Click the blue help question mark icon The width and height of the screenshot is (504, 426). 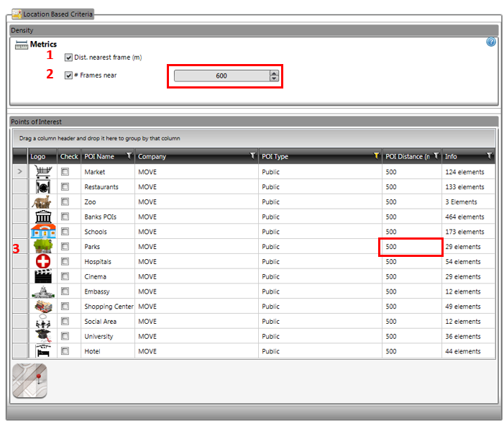[491, 42]
